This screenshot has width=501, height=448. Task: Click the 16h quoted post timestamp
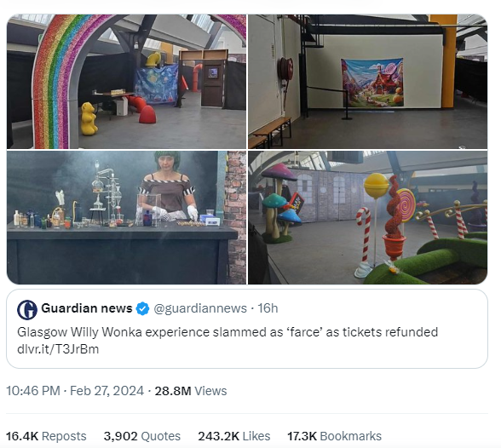click(268, 308)
